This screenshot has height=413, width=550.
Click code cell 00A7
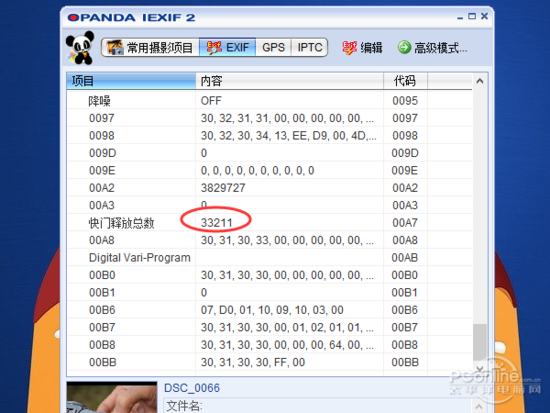click(x=405, y=223)
